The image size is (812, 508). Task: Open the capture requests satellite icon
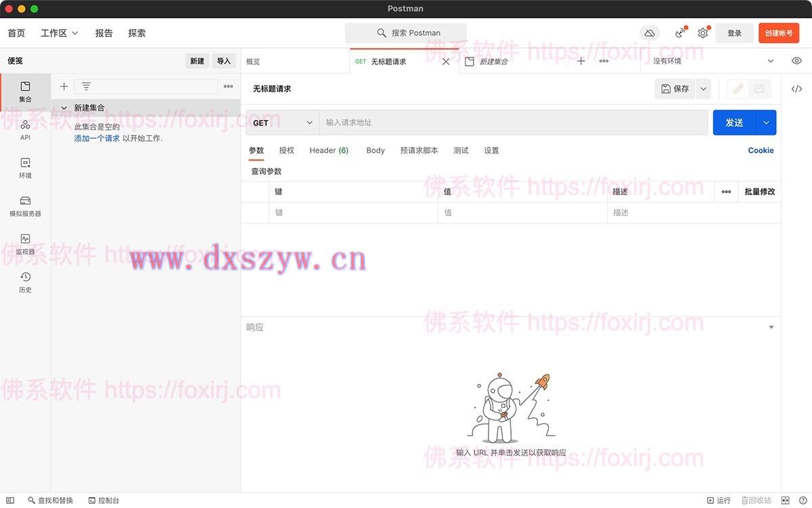(680, 33)
